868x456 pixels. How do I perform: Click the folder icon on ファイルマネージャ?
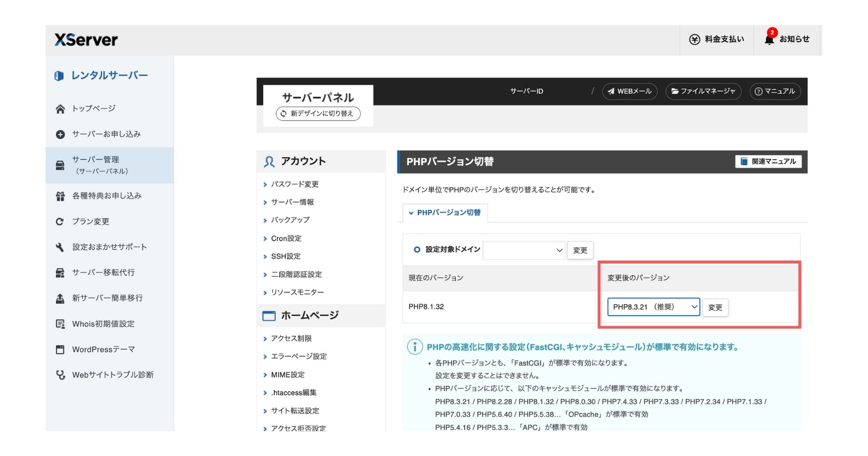675,91
